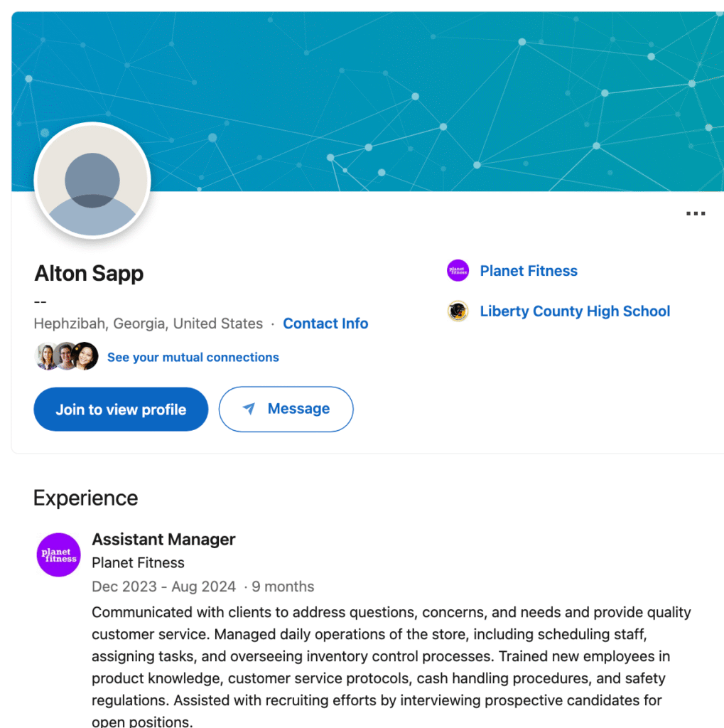Image resolution: width=724 pixels, height=728 pixels.
Task: See your mutual connections
Action: coord(193,357)
